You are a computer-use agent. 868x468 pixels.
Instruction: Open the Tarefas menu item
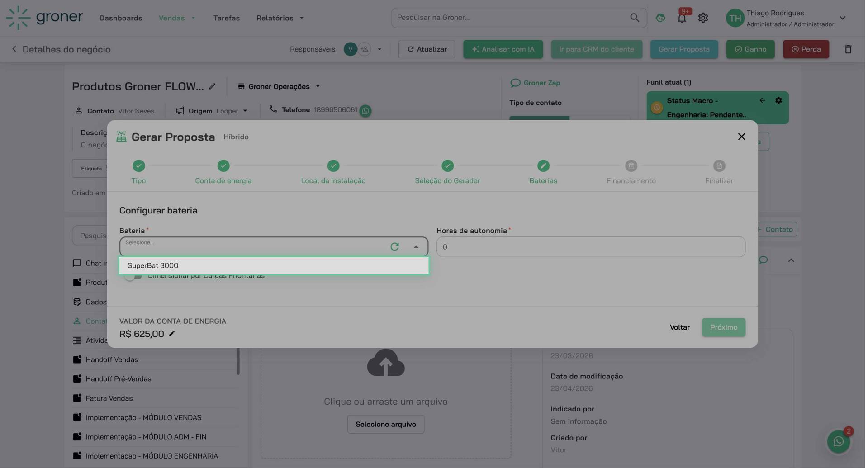[x=226, y=18]
